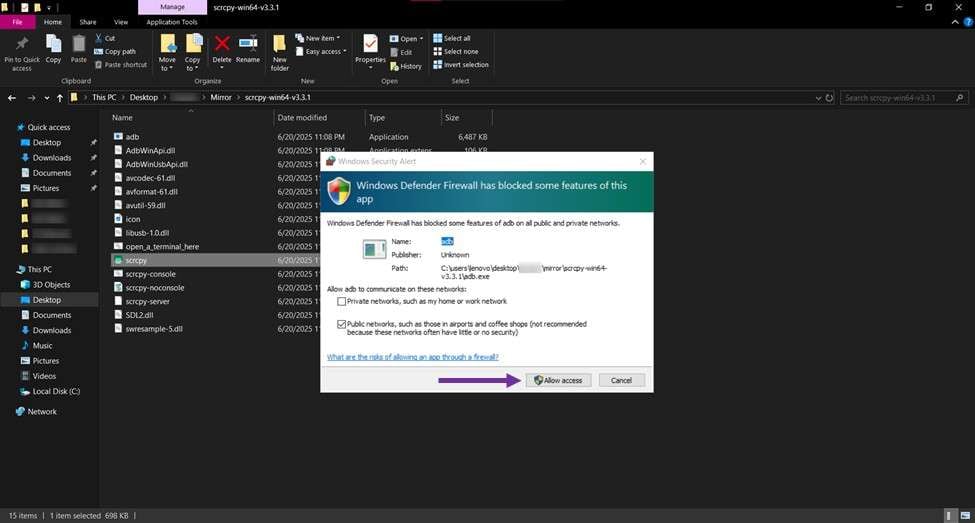Click Allow access button
This screenshot has width=975, height=523.
558,380
